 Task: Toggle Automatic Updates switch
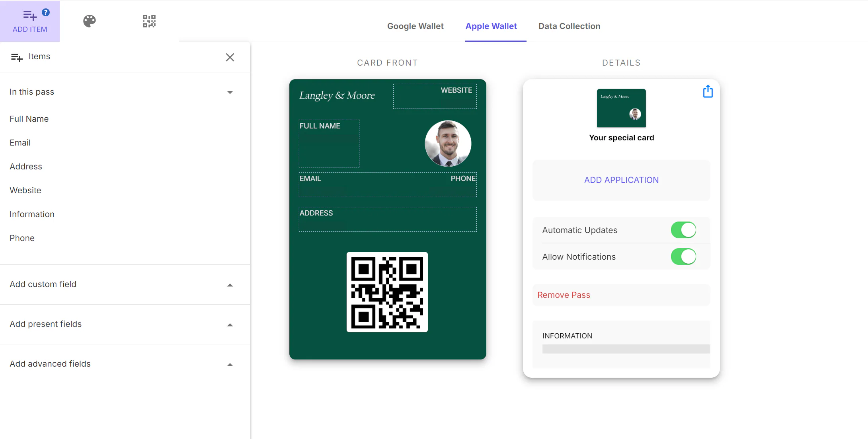[683, 230]
